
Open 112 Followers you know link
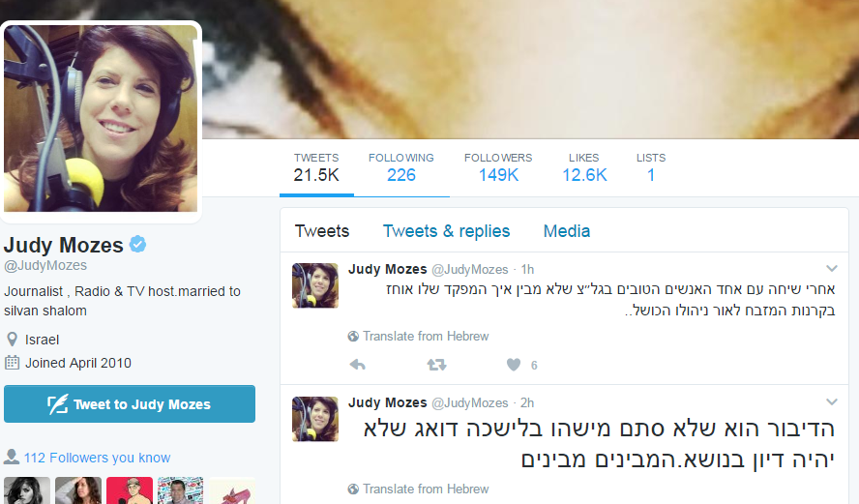[97, 458]
